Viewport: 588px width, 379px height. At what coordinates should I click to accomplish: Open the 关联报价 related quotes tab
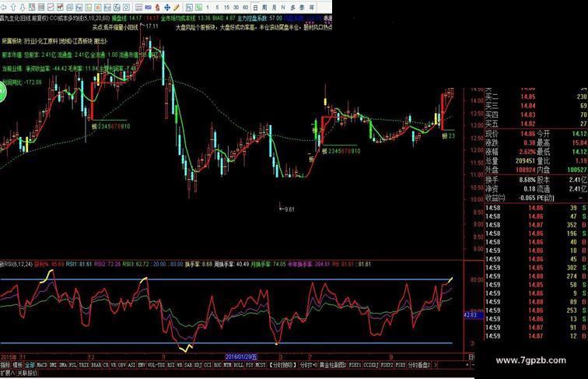[27, 373]
